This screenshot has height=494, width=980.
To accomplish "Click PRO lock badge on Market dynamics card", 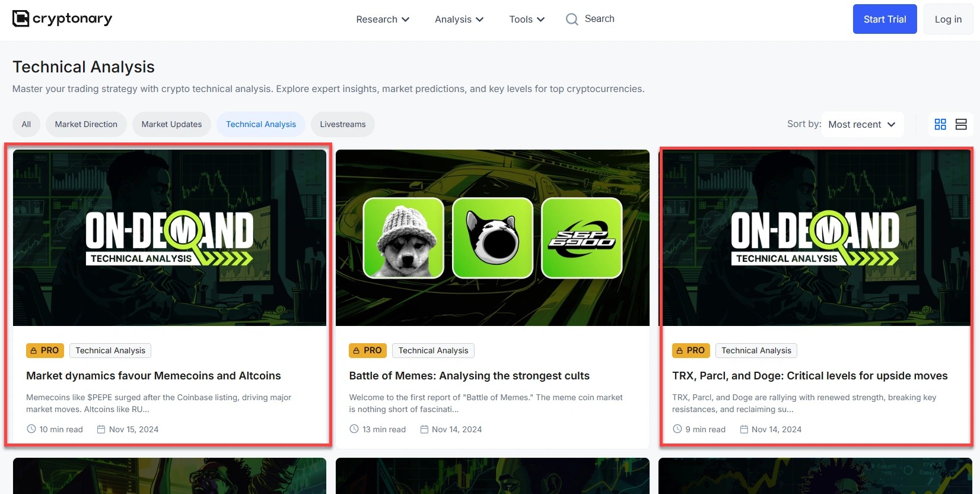I will click(44, 350).
